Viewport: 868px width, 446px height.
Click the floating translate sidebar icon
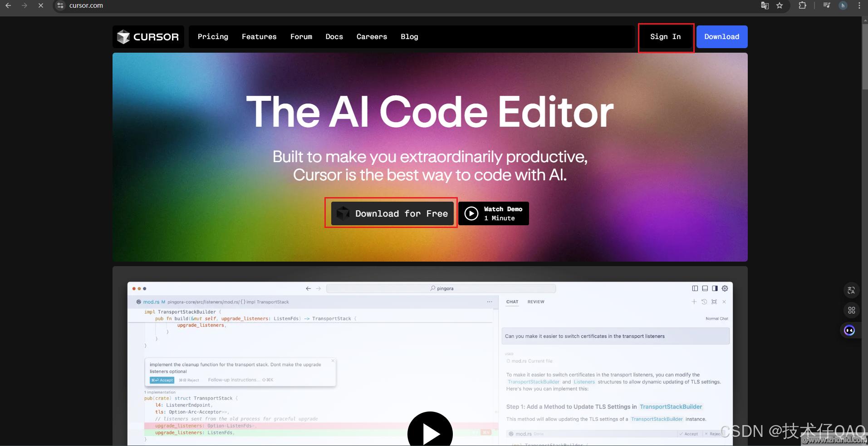pos(851,290)
